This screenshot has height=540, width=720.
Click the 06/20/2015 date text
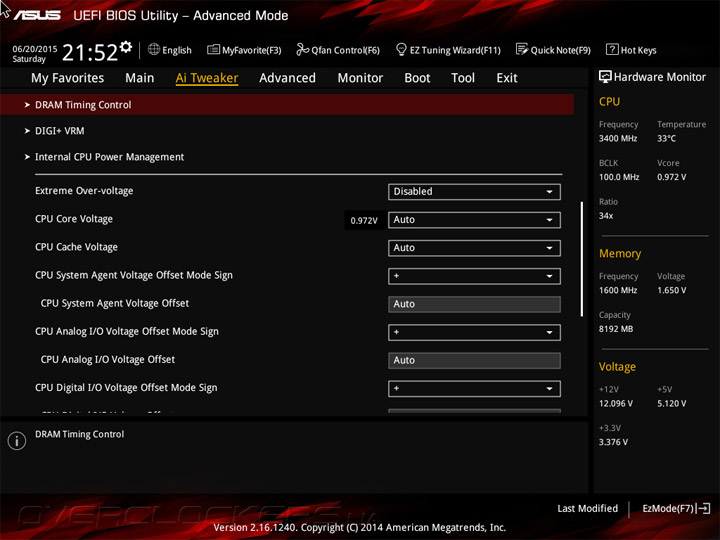(x=34, y=49)
